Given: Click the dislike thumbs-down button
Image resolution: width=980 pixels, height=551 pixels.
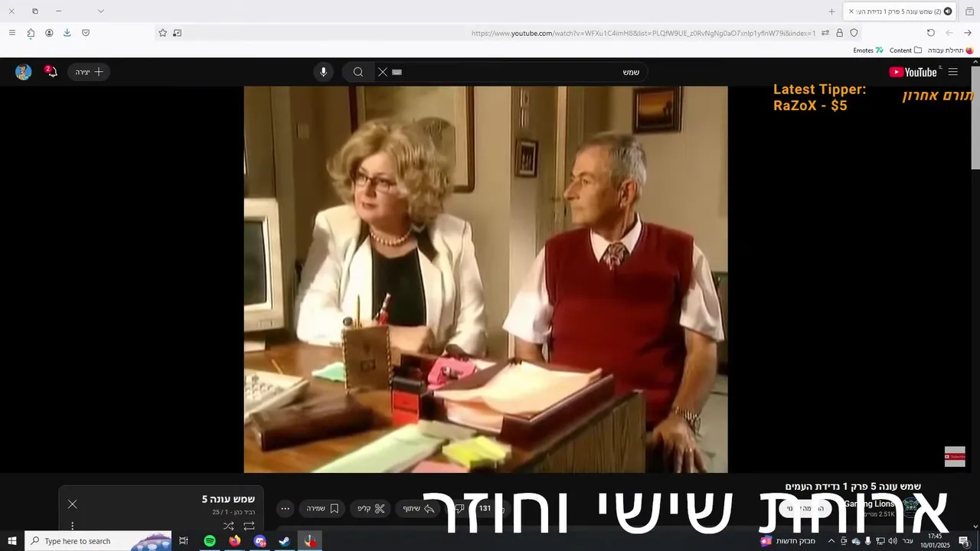Looking at the screenshot, I should [x=459, y=508].
